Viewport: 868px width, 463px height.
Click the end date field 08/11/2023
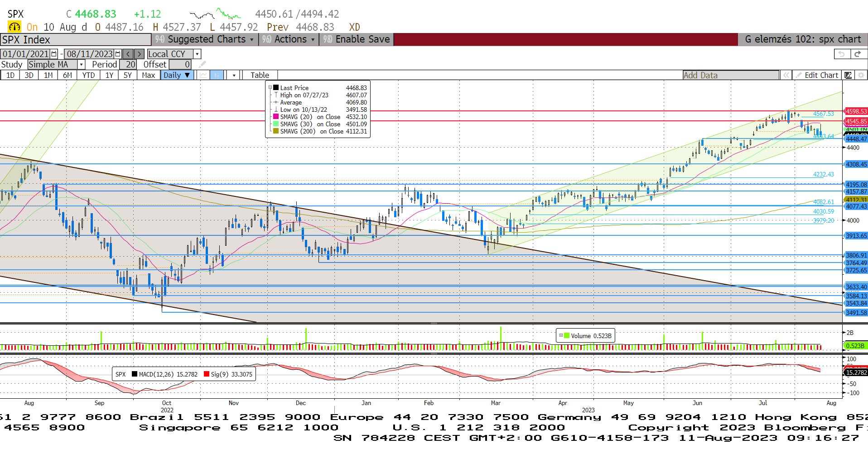[90, 54]
